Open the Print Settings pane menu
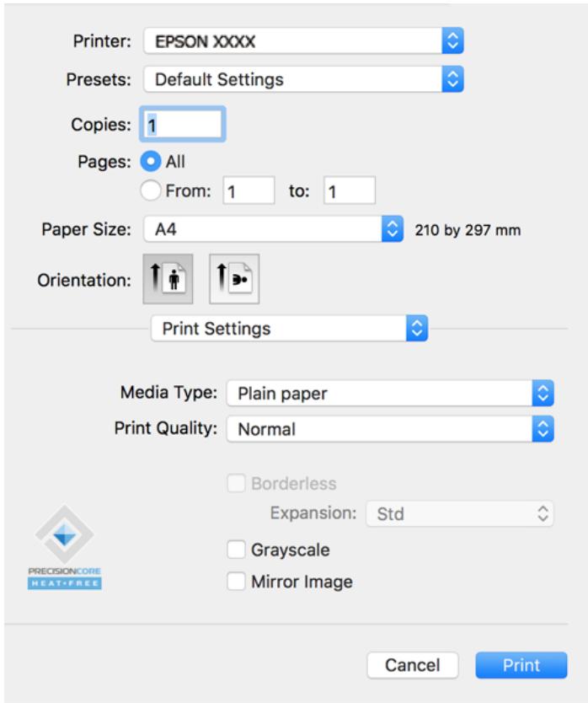Image resolution: width=588 pixels, height=703 pixels. [290, 328]
